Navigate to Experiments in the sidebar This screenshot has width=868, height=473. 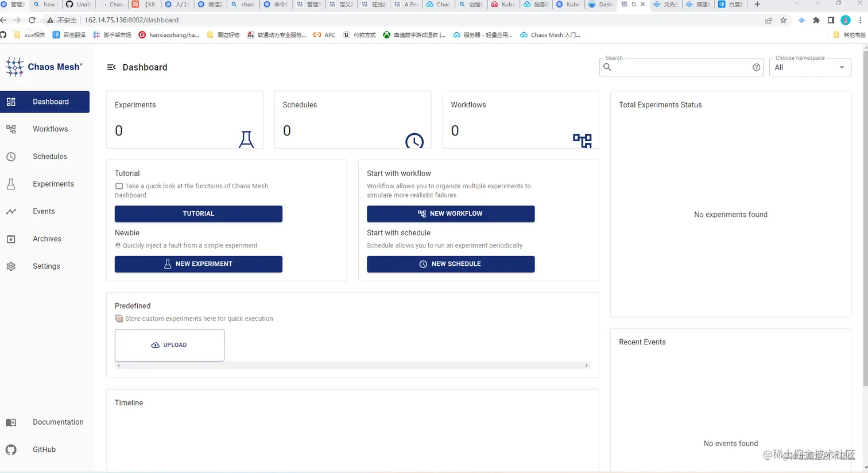click(45, 184)
